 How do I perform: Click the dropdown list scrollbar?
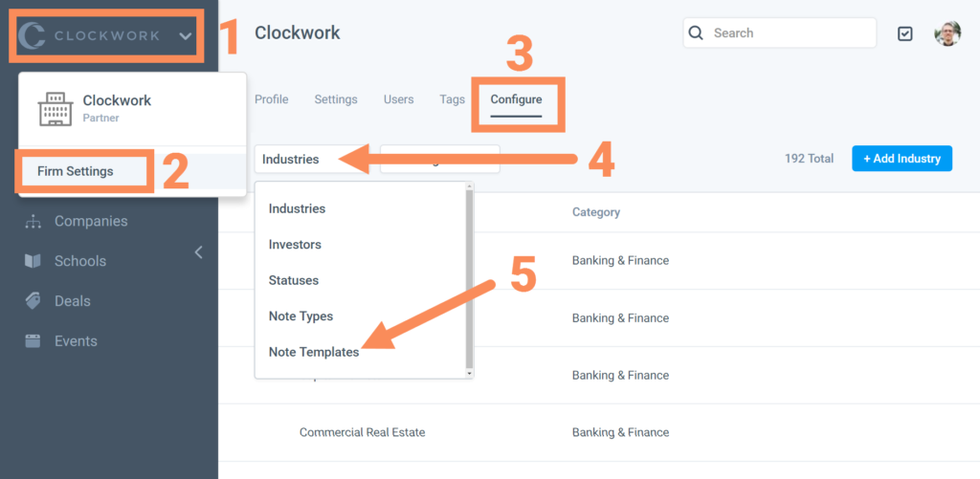[x=469, y=277]
